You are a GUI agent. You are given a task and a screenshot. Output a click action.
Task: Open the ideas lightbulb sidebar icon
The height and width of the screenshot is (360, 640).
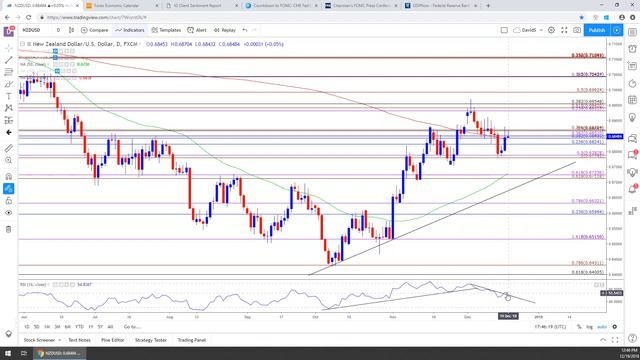click(632, 118)
